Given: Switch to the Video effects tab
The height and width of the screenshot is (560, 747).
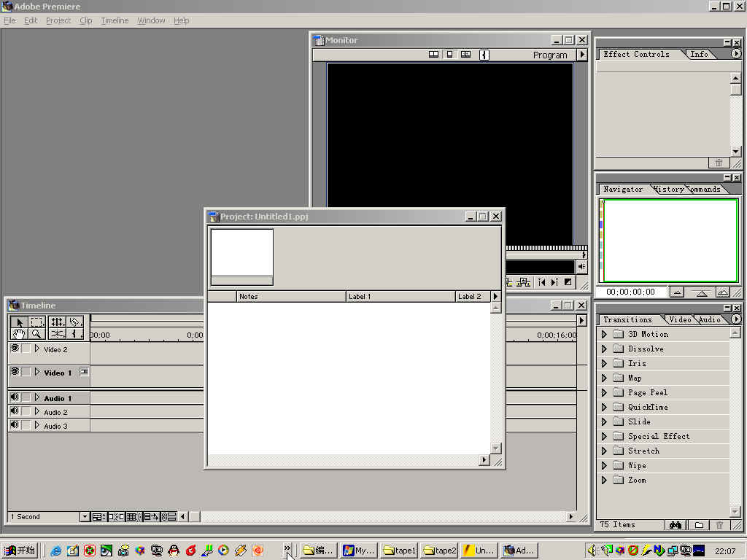Looking at the screenshot, I should (x=680, y=319).
